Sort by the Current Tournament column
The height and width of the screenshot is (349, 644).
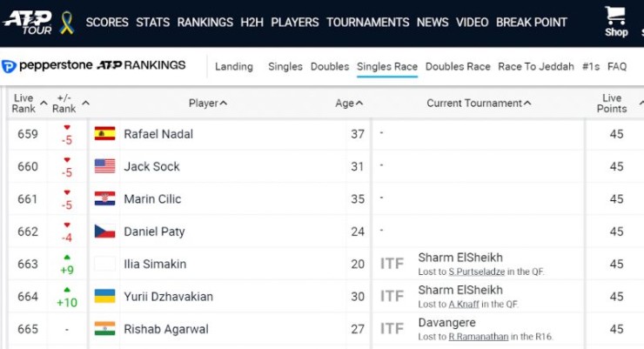click(478, 104)
